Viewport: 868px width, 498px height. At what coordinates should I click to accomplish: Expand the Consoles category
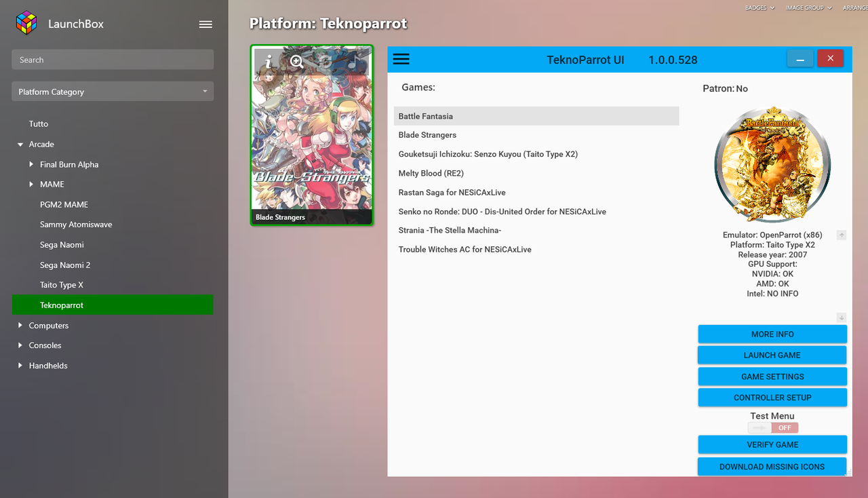(x=20, y=345)
